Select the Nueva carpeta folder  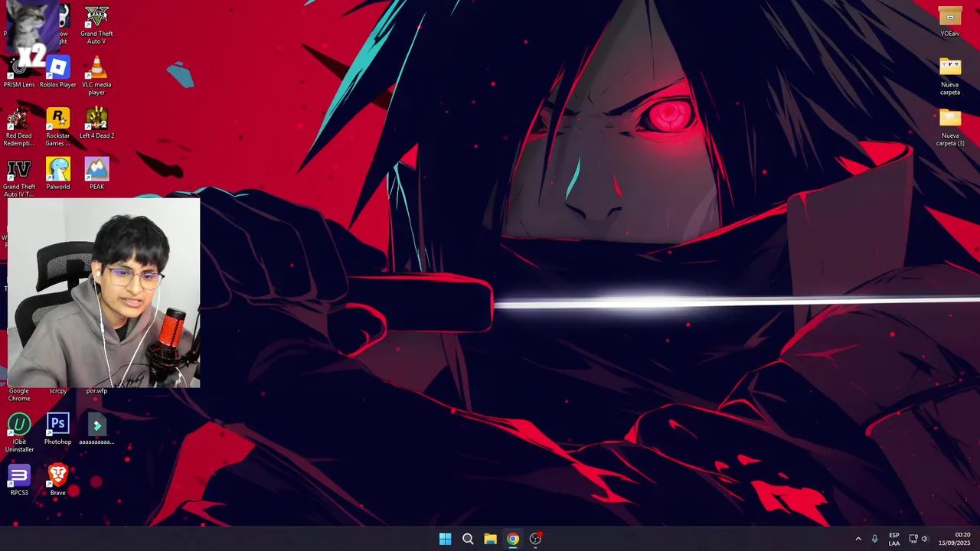[x=950, y=76]
